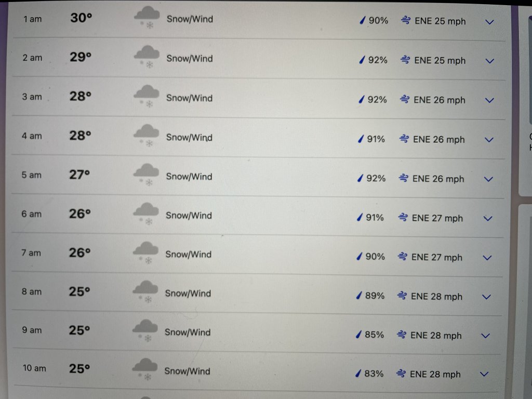Click the snow cloud icon for 6 am
This screenshot has height=399, width=532.
click(x=146, y=213)
